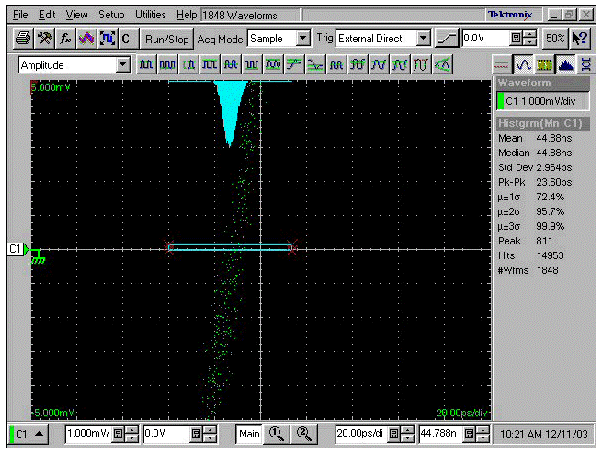The height and width of the screenshot is (450, 602).
Task: Select the Main timebase view button
Action: (249, 434)
